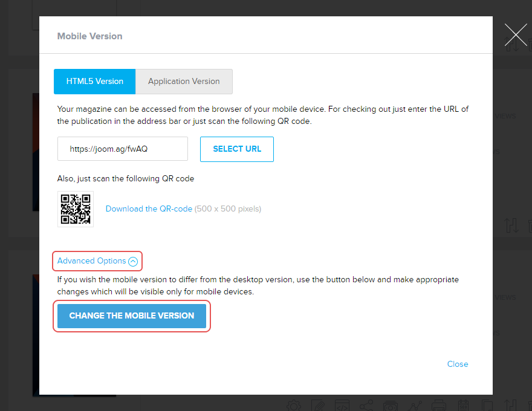The height and width of the screenshot is (411, 532).
Task: Dismiss the dialog with the X icon
Action: coord(515,36)
